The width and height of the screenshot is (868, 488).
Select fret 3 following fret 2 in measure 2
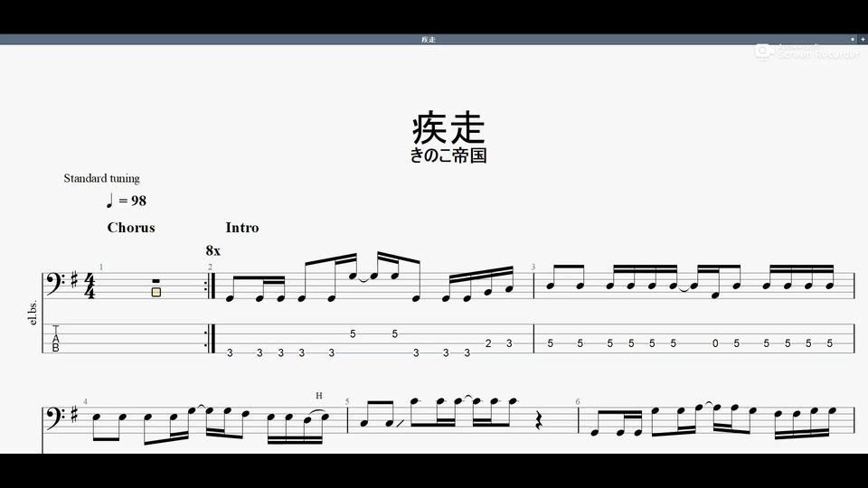(509, 343)
